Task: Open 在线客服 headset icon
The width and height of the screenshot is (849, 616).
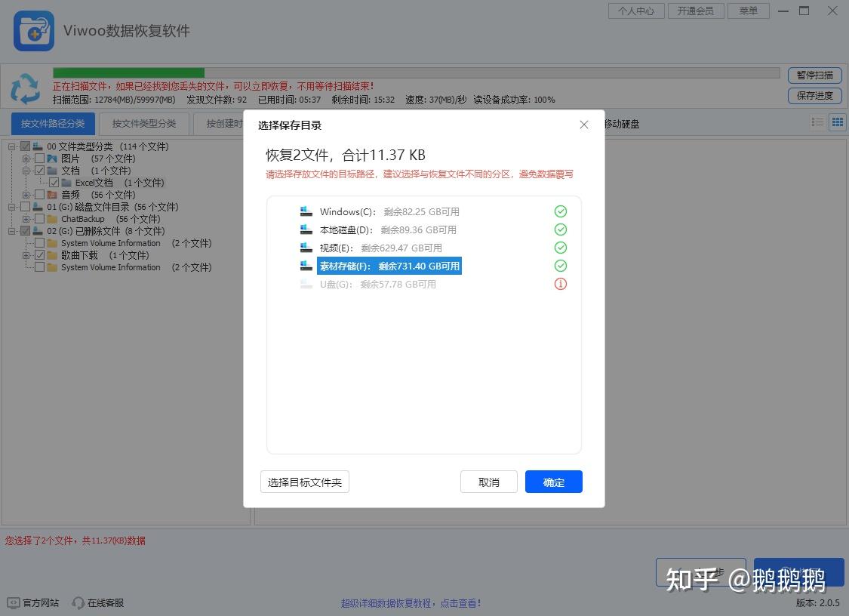Action: 78,602
